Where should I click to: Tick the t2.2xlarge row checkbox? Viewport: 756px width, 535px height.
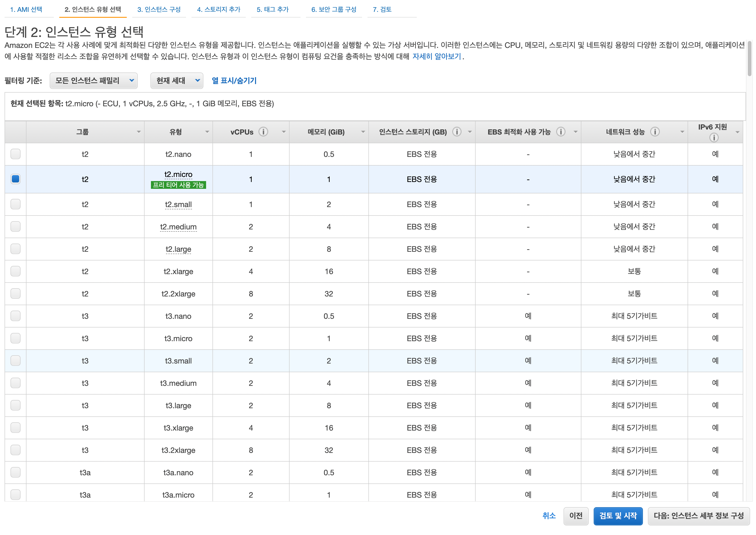16,293
